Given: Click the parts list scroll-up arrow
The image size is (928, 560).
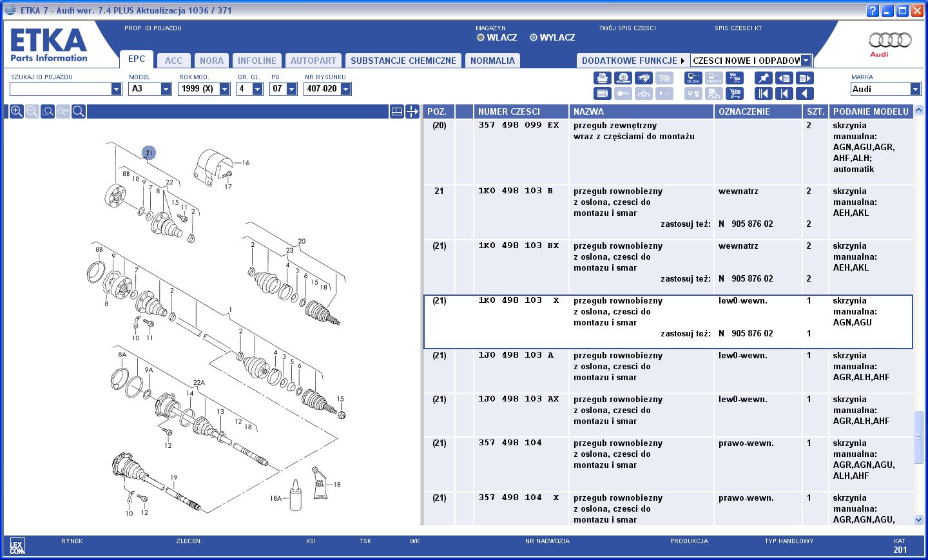Looking at the screenshot, I should 919,110.
